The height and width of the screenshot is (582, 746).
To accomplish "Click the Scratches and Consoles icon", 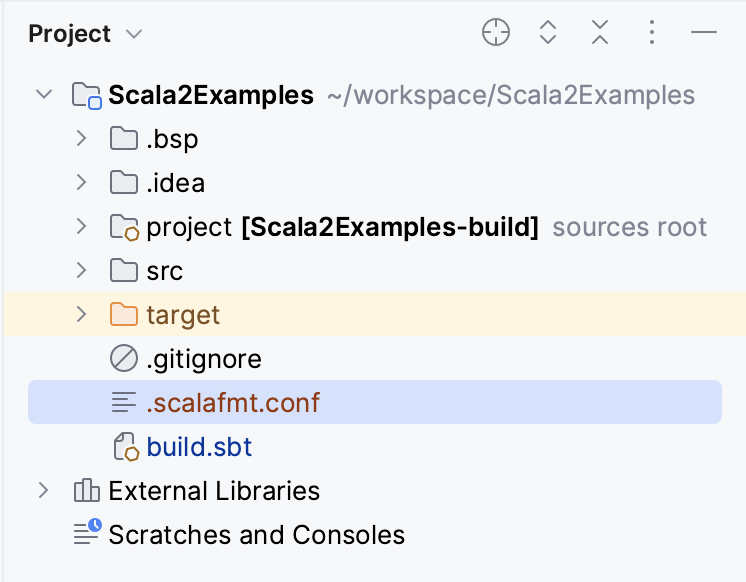I will [x=87, y=533].
